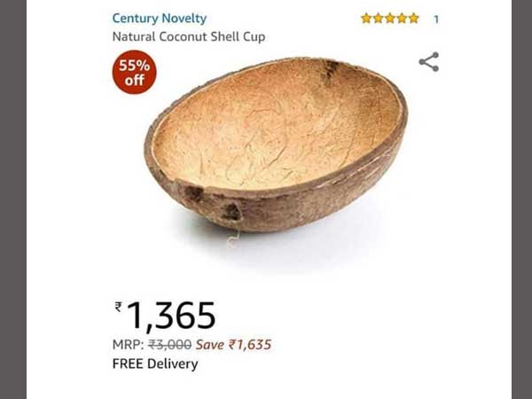Image resolution: width=532 pixels, height=399 pixels.
Task: Click the third yellow rating star
Action: click(x=390, y=19)
